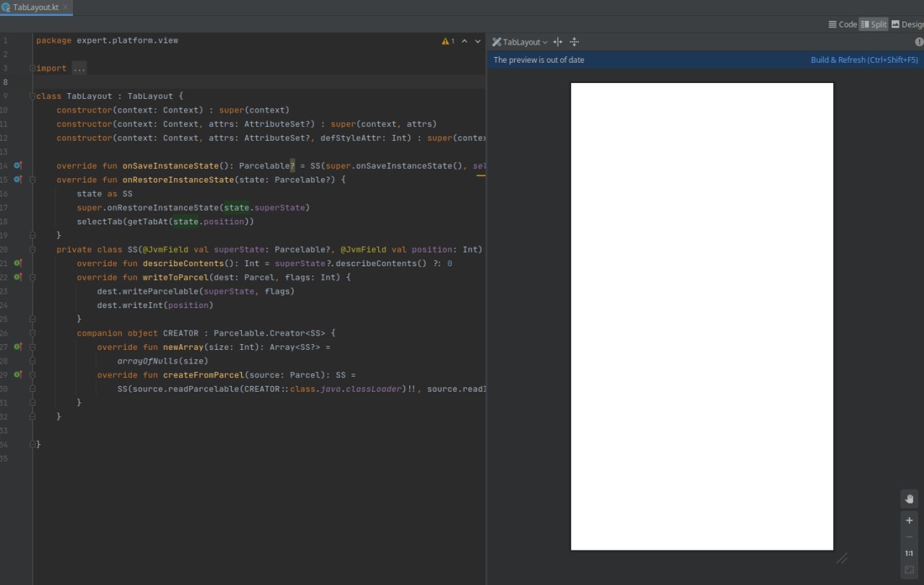924x585 pixels.
Task: Zoom in the preview with plus button
Action: (x=910, y=520)
